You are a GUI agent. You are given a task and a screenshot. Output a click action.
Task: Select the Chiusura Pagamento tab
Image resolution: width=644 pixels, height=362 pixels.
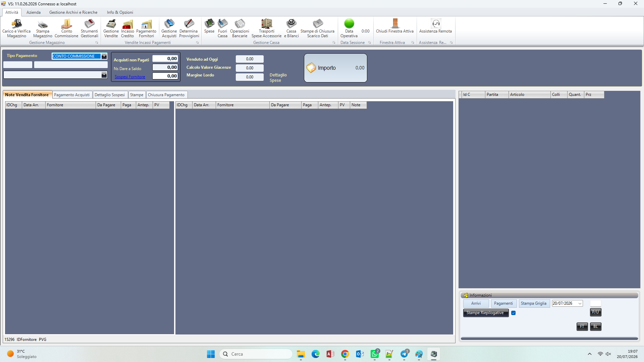(x=166, y=95)
